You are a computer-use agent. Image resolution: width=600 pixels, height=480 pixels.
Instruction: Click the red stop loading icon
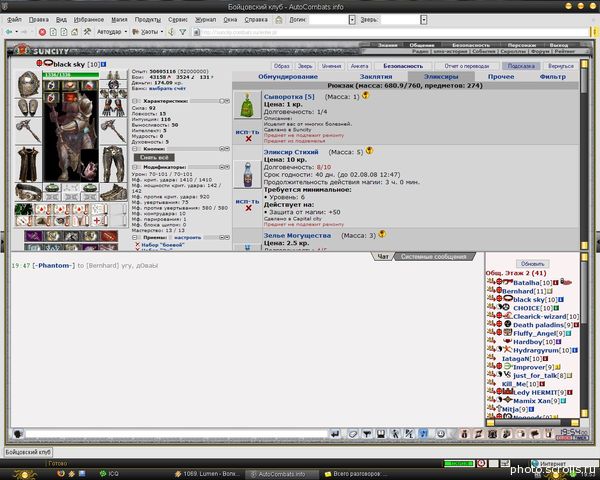(x=42, y=32)
